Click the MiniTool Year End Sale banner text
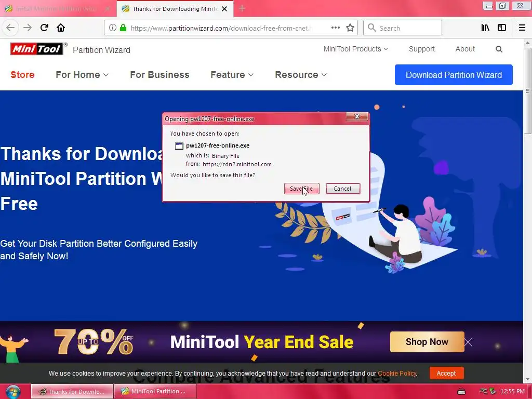 [262, 342]
